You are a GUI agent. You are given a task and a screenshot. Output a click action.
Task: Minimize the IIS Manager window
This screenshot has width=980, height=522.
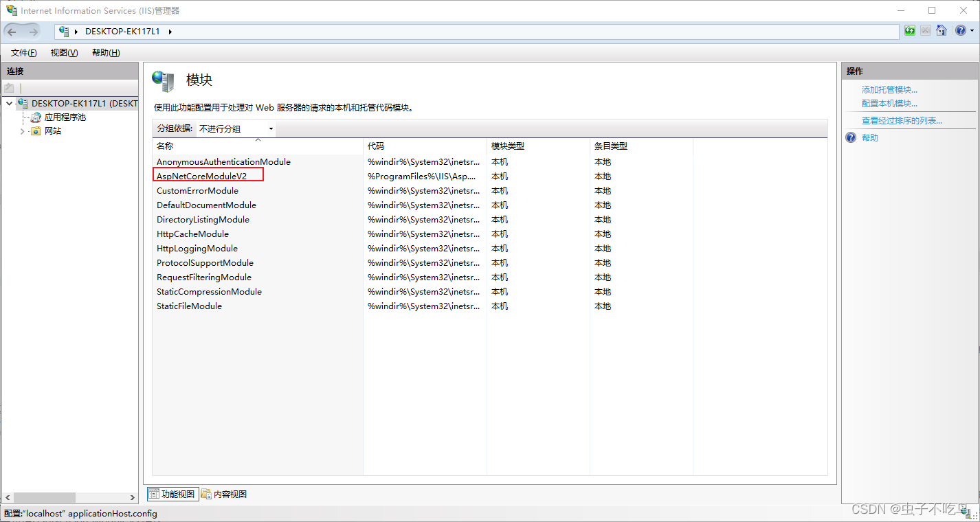(900, 10)
